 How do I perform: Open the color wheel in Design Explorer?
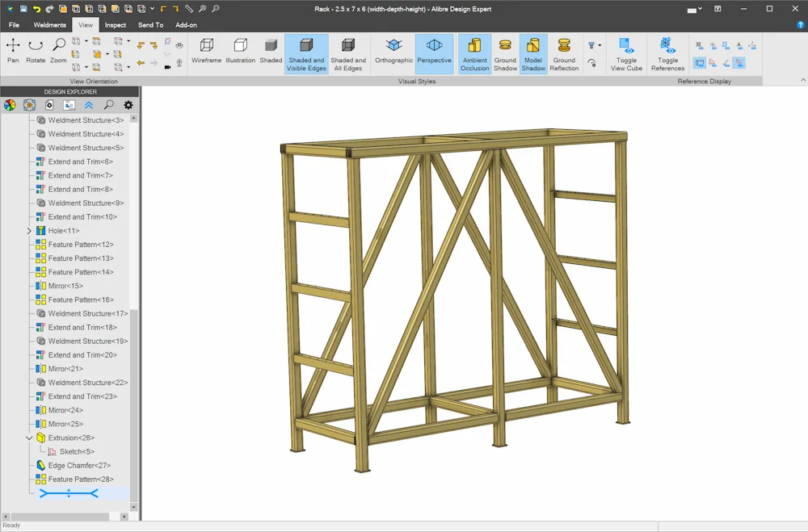[x=10, y=105]
